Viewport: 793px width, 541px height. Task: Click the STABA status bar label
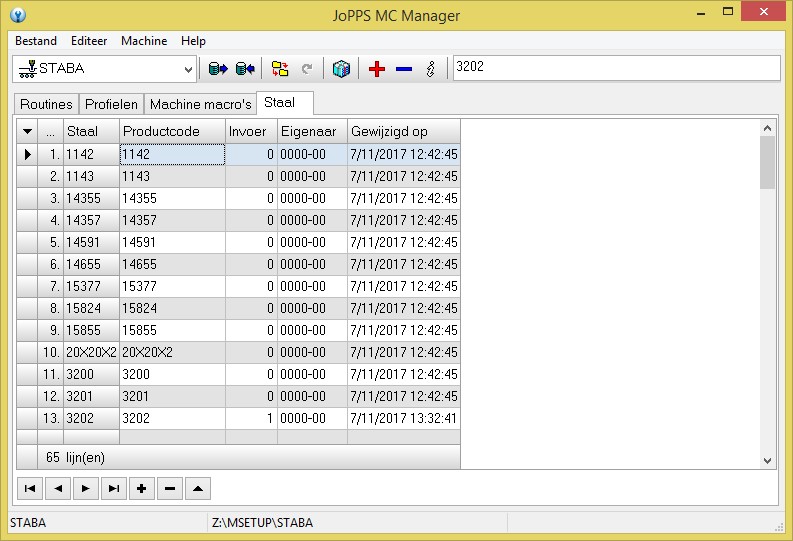click(28, 523)
